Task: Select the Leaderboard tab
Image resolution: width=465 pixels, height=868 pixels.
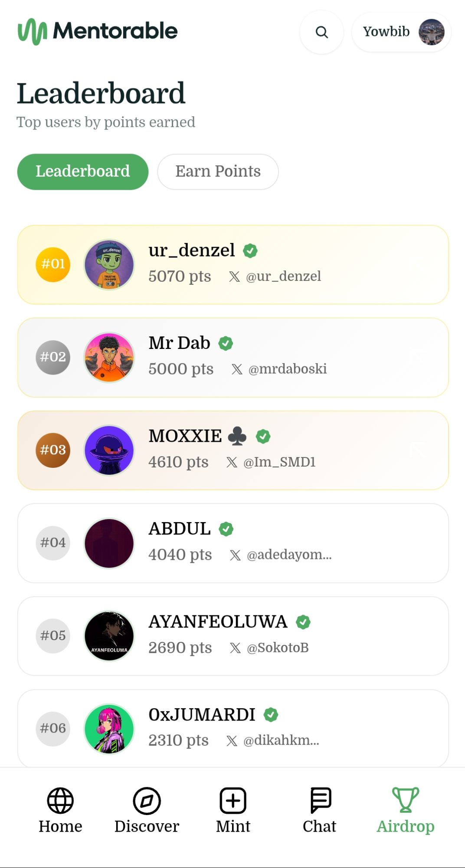Action: (83, 171)
